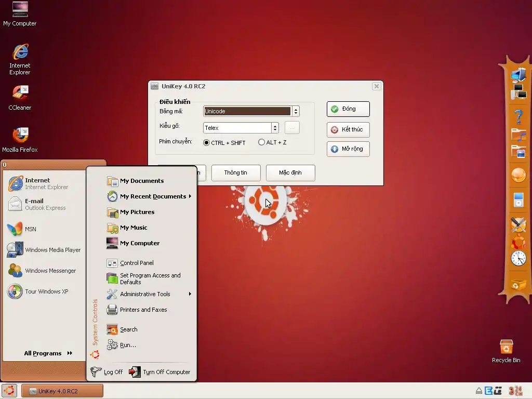Screen dimensions: 532x399
Task: Click the orange globe dock icon
Action: (x=518, y=176)
